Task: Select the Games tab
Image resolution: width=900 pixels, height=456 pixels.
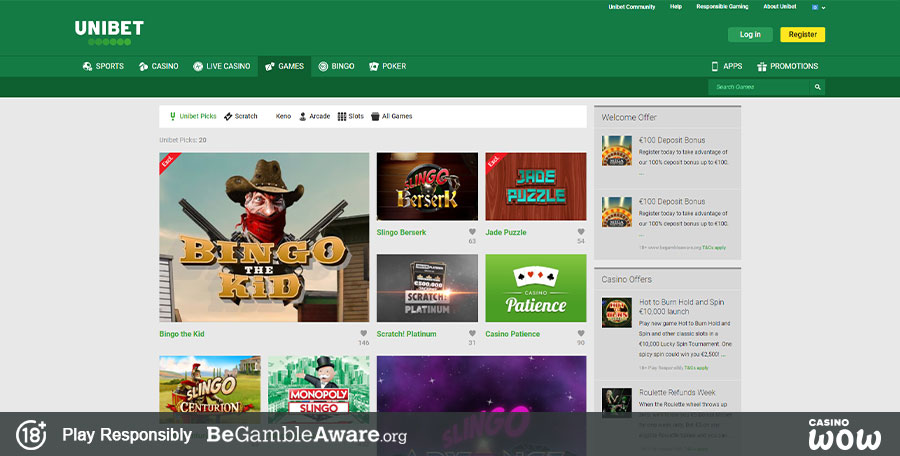Action: pyautogui.click(x=284, y=66)
